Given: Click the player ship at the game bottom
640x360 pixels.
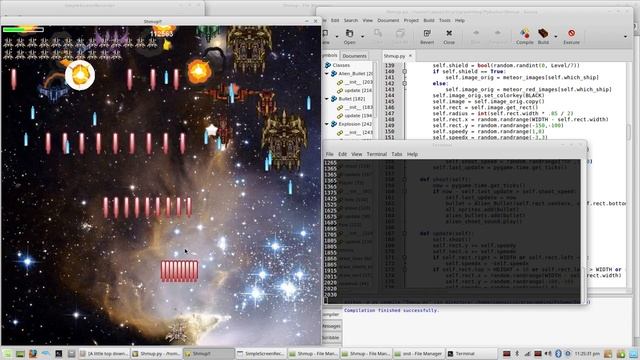Looking at the screenshot, I should click(178, 331).
